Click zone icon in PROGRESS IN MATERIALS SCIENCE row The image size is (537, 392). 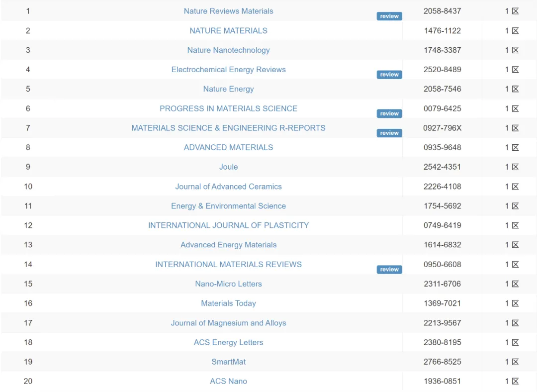(516, 108)
